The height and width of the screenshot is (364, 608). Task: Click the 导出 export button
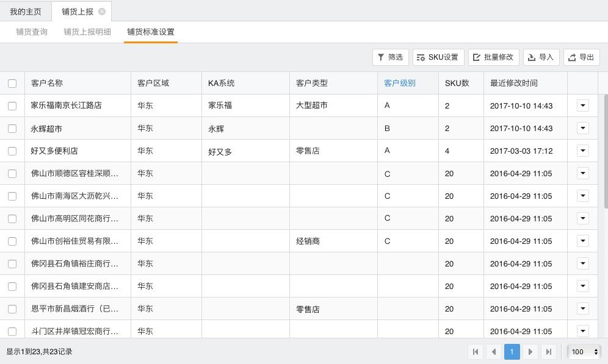[581, 57]
